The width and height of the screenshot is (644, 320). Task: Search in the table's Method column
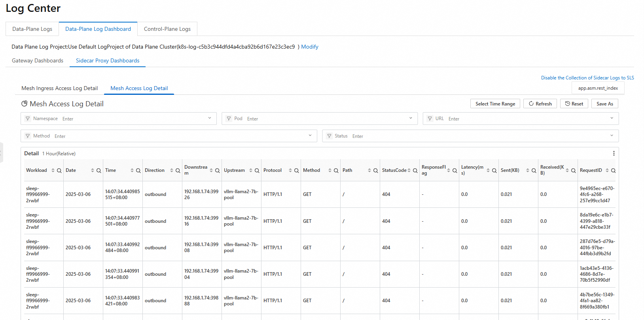[336, 171]
